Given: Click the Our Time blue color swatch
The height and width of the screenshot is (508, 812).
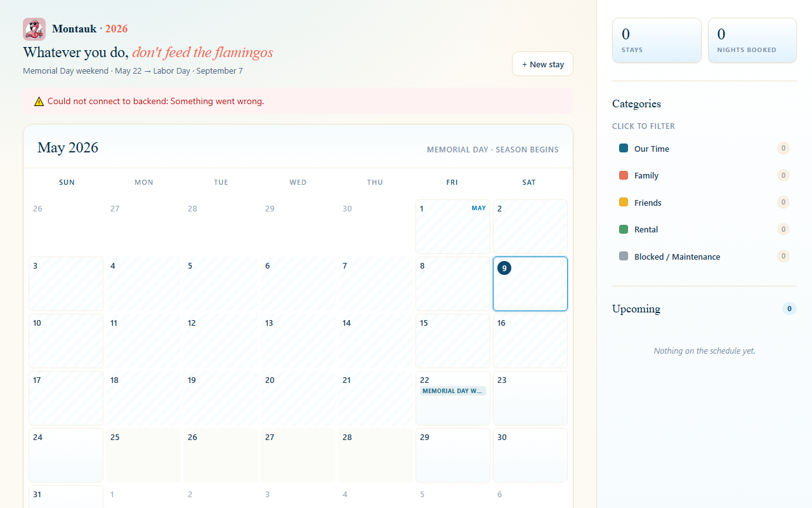Looking at the screenshot, I should [624, 148].
